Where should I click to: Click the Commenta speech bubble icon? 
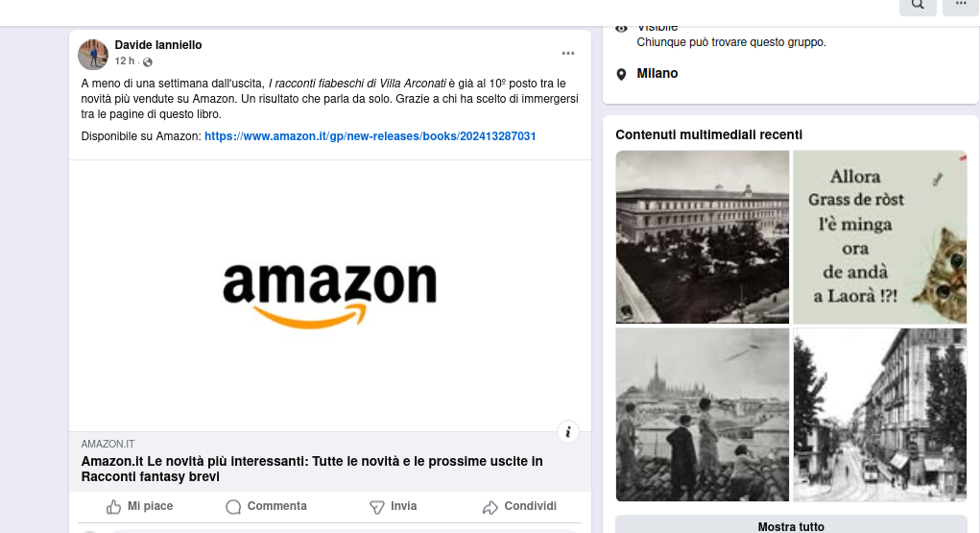[233, 507]
